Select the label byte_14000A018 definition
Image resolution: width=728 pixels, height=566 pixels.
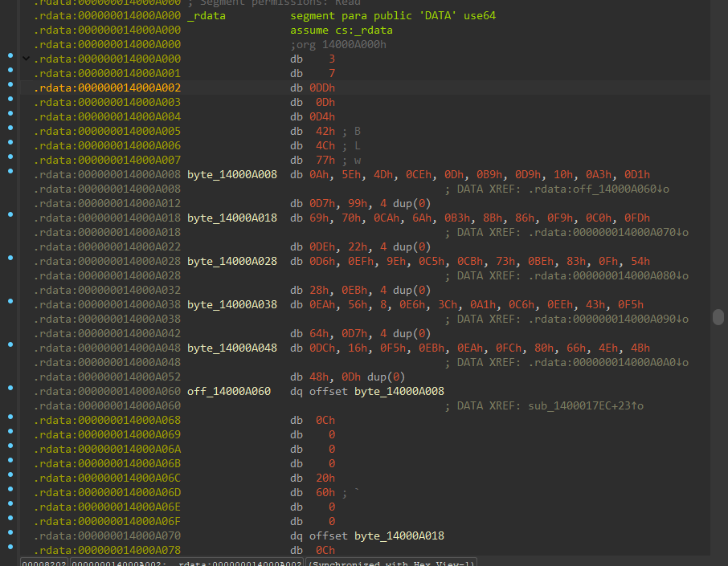[x=232, y=218]
